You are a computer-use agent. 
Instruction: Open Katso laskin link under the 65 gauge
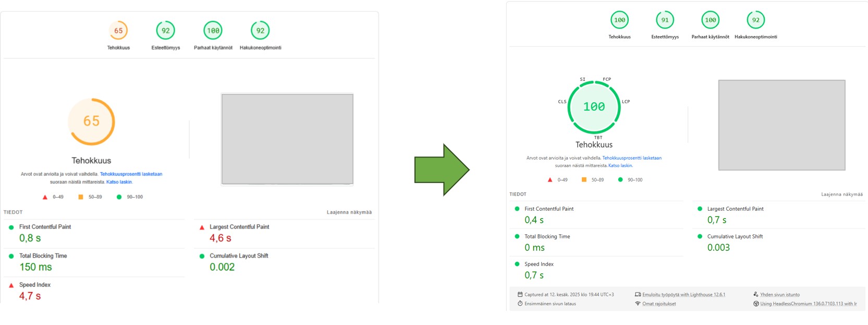[119, 182]
